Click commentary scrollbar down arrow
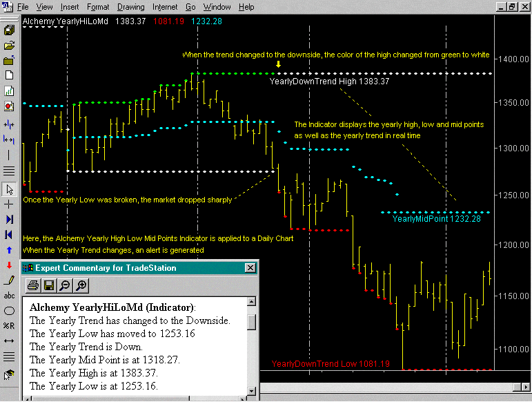The width and height of the screenshot is (532, 402). tap(251, 391)
